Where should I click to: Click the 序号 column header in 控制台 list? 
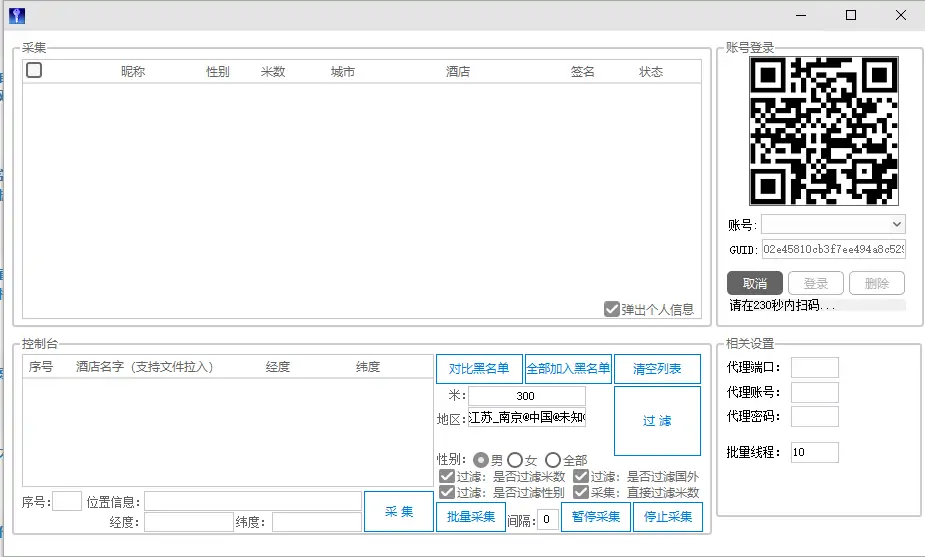coord(41,366)
